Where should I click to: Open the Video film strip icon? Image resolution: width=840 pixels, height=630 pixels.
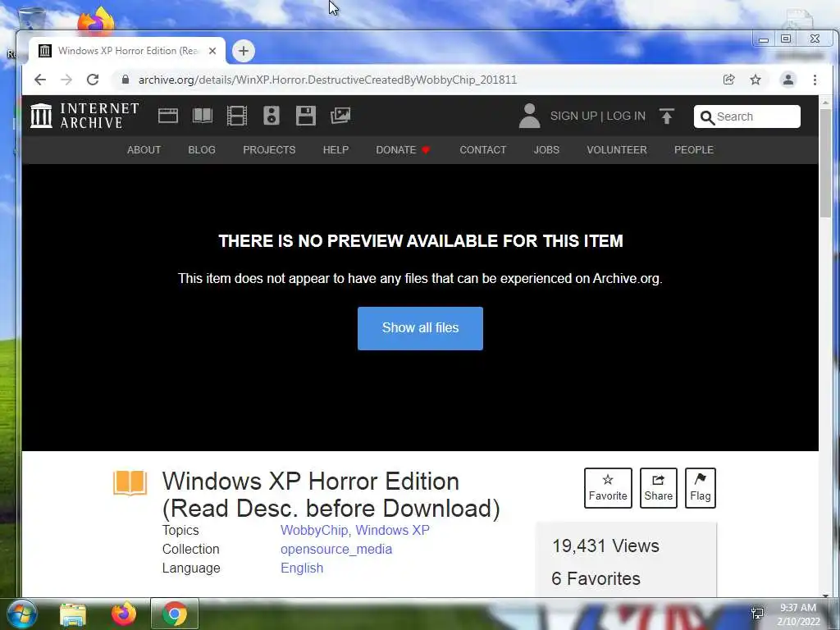(x=237, y=116)
